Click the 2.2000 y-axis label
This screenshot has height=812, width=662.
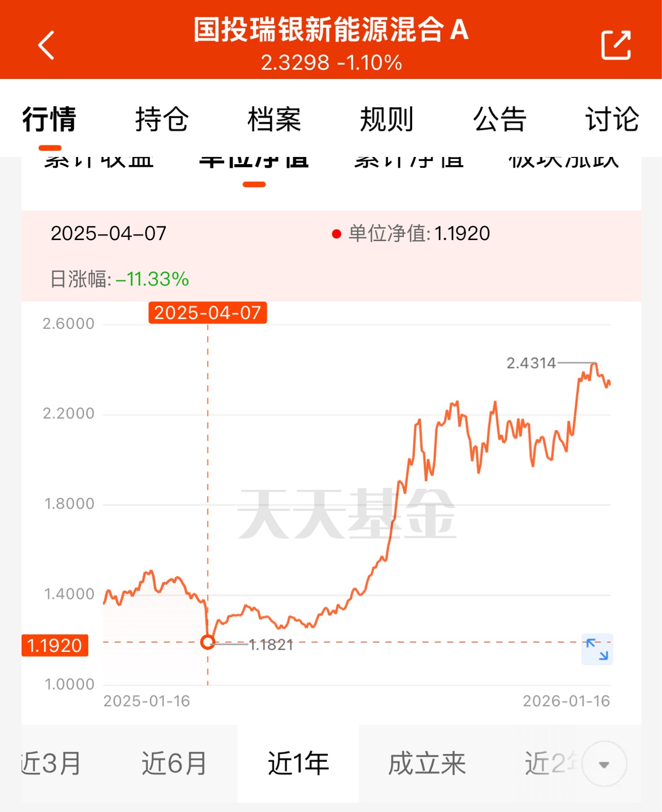tap(69, 413)
